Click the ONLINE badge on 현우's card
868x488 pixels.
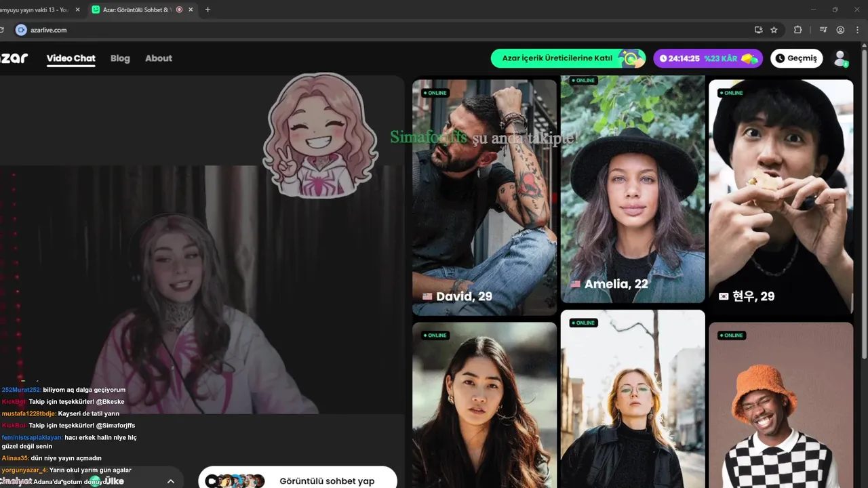click(x=732, y=93)
